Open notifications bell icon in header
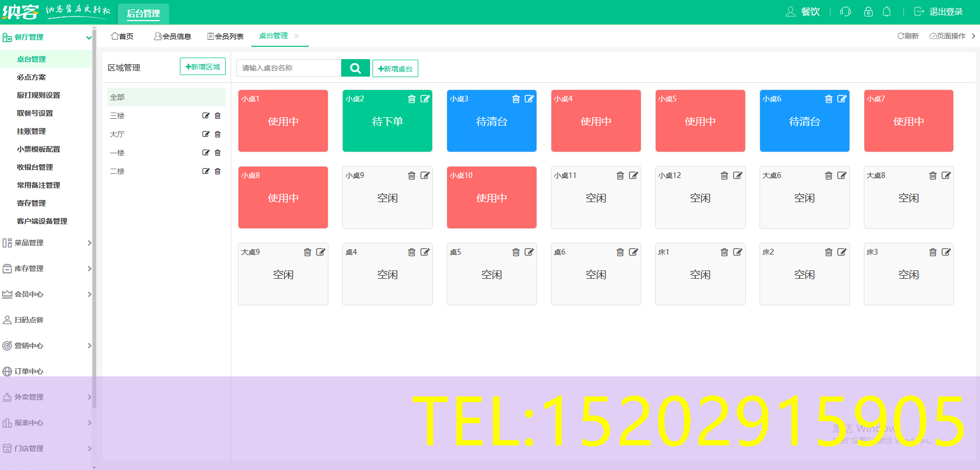This screenshot has height=470, width=980. tap(886, 12)
